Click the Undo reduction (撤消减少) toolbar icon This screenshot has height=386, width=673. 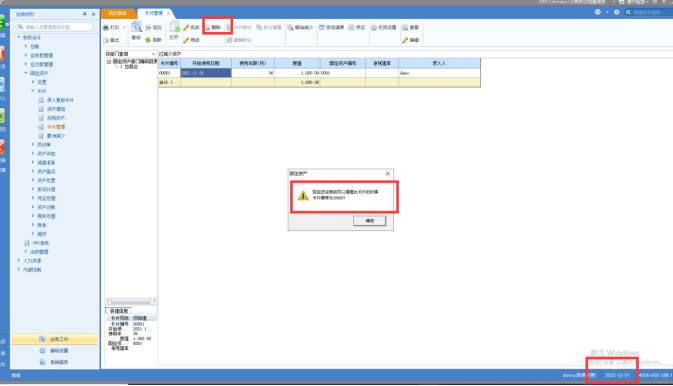pyautogui.click(x=291, y=27)
